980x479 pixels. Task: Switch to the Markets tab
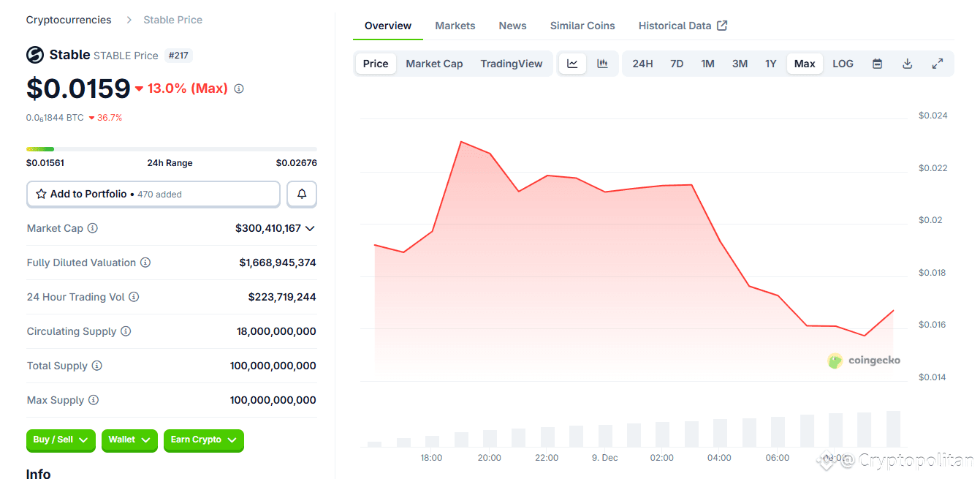tap(455, 25)
